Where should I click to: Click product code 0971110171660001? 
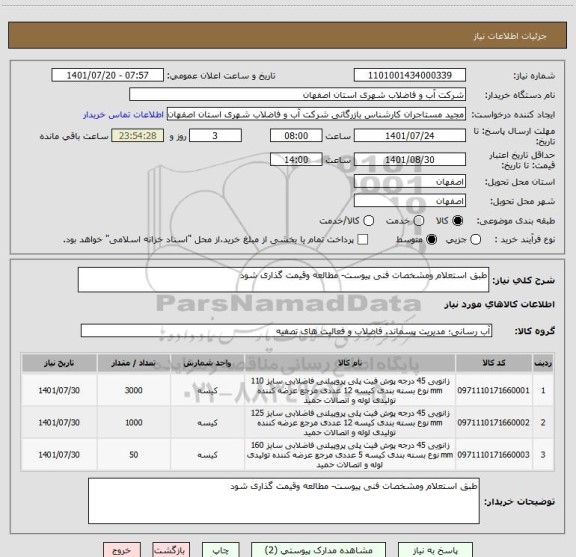(493, 390)
